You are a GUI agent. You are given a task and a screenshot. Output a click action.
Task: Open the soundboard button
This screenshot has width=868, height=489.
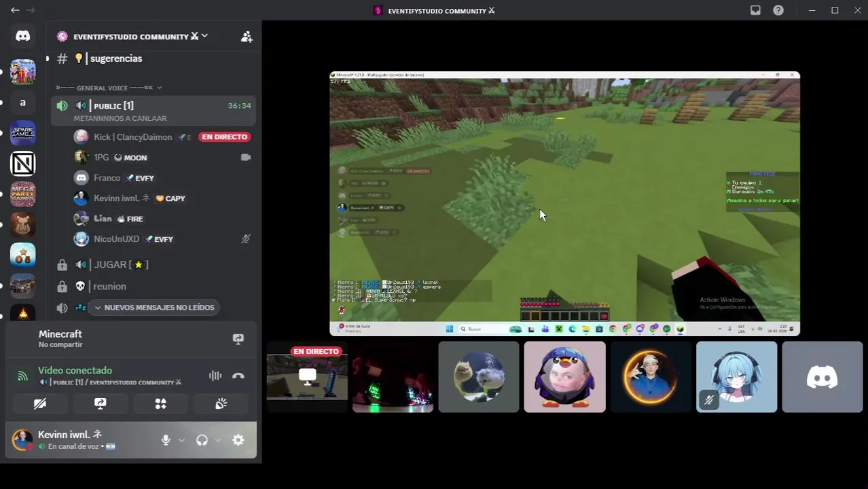[221, 403]
